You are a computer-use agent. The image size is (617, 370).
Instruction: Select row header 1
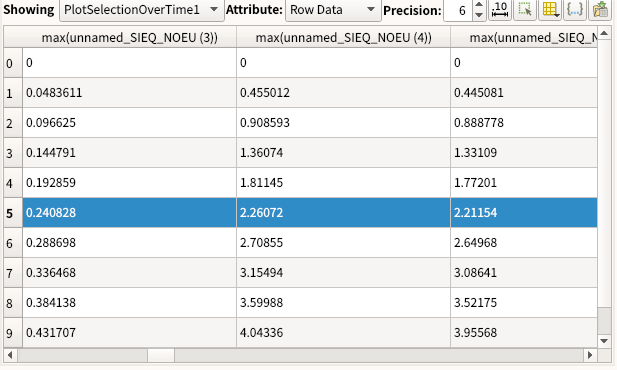13,93
